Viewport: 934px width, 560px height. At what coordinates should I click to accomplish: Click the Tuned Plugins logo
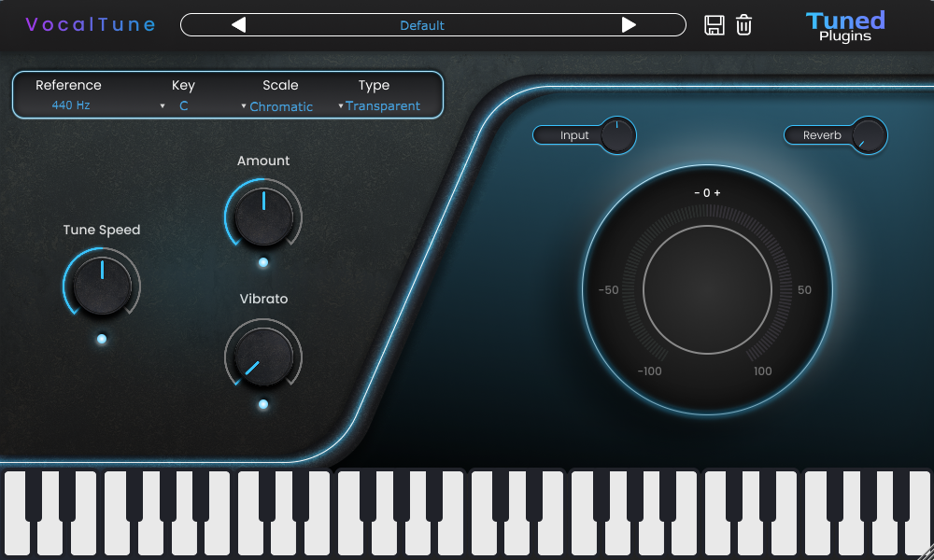click(x=845, y=26)
